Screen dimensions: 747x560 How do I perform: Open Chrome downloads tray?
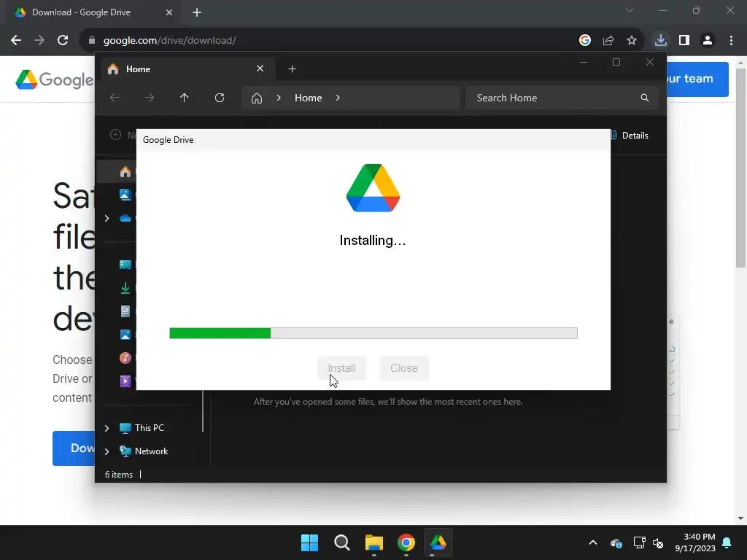click(x=660, y=40)
